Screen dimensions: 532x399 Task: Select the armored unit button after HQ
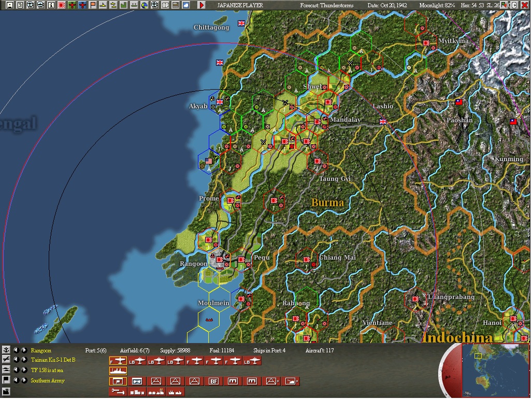pos(137,381)
